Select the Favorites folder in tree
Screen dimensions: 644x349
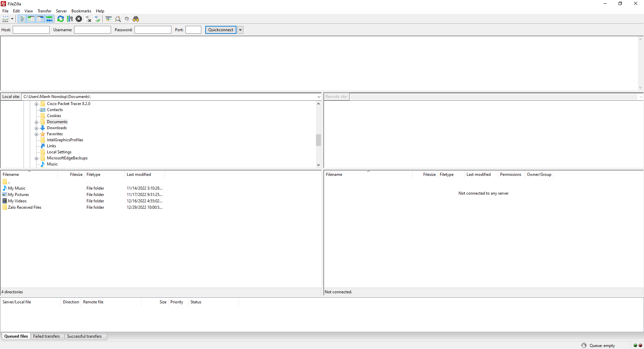55,134
